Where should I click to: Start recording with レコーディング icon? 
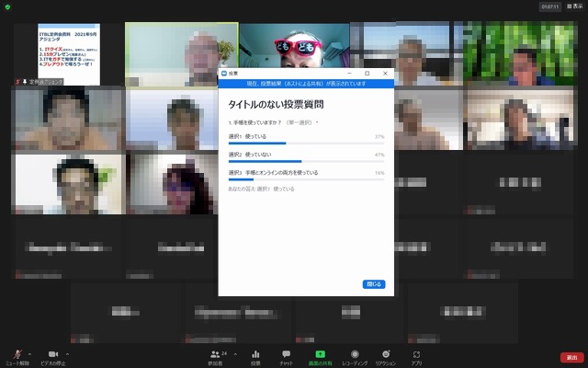[355, 356]
